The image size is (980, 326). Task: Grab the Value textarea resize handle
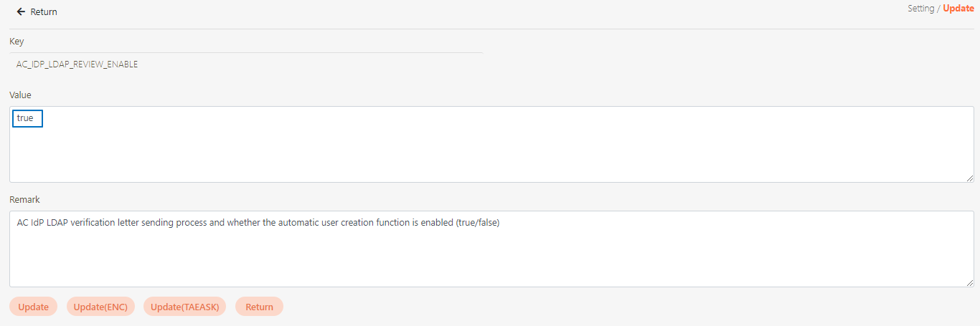pyautogui.click(x=969, y=178)
